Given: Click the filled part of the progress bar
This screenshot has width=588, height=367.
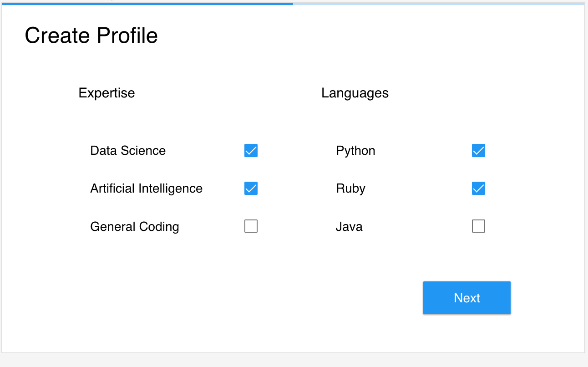Looking at the screenshot, I should 147,3.
